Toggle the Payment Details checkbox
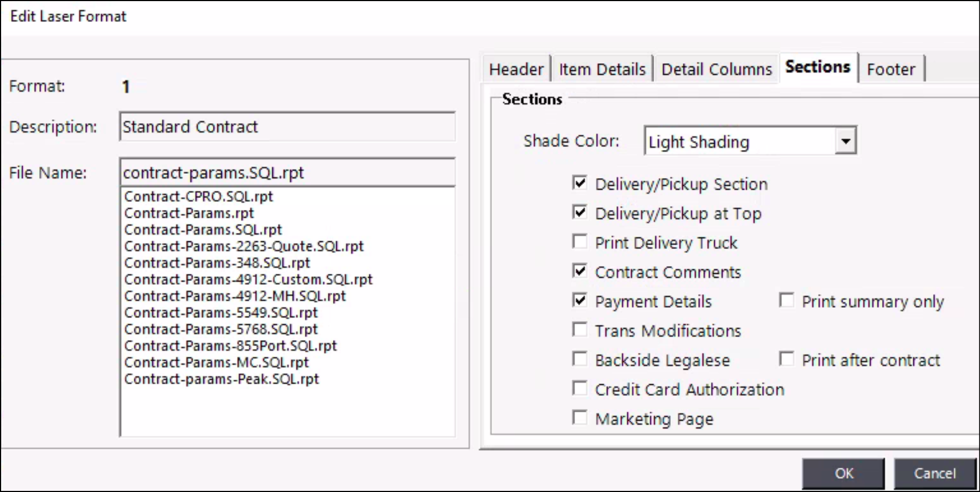This screenshot has width=980, height=492. pyautogui.click(x=579, y=301)
